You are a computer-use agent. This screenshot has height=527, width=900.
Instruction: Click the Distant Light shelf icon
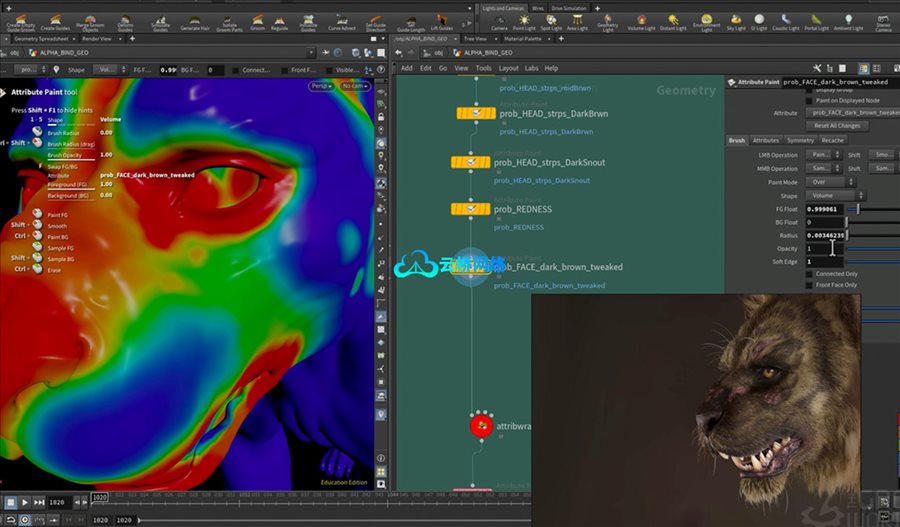pos(673,22)
